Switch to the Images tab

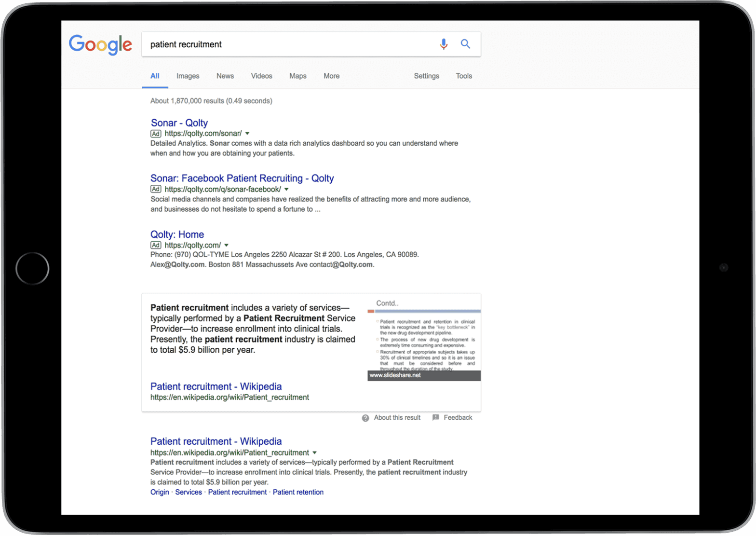tap(188, 76)
